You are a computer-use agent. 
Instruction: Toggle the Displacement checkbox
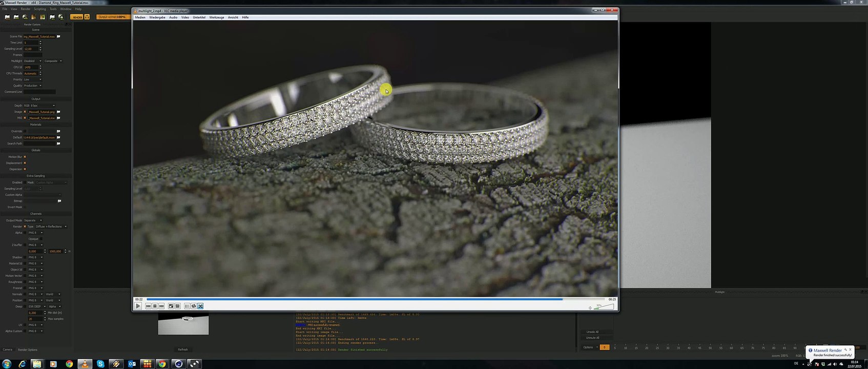(25, 163)
